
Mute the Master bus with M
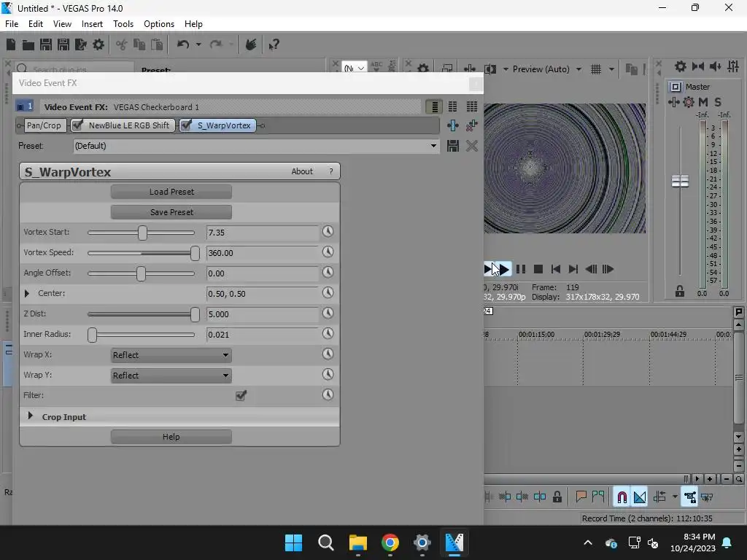tap(703, 102)
